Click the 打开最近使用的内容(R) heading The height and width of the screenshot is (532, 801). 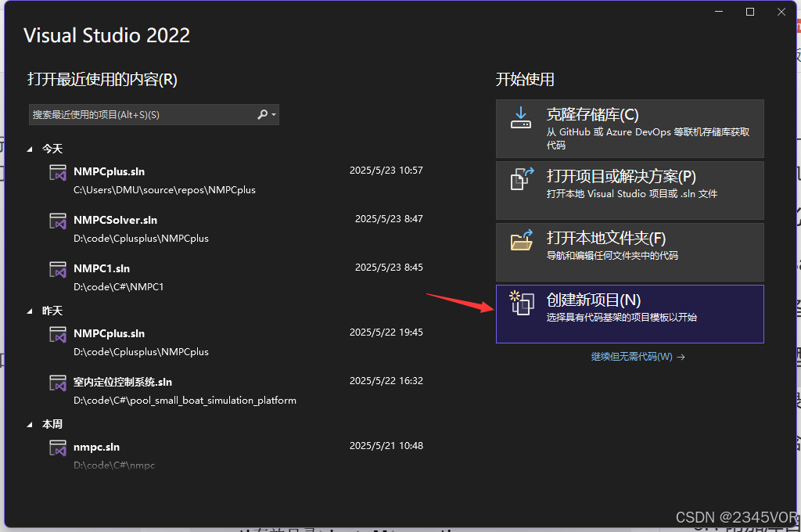tap(102, 80)
